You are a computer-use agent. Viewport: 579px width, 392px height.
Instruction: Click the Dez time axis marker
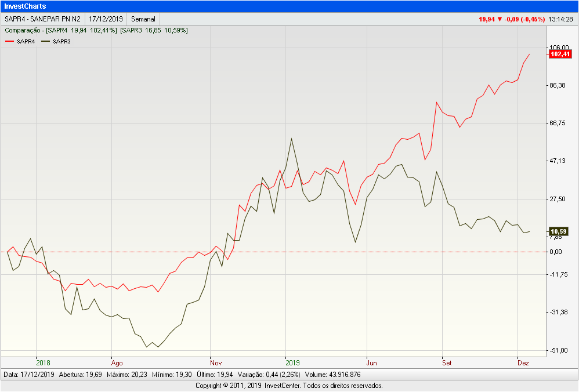pyautogui.click(x=523, y=363)
